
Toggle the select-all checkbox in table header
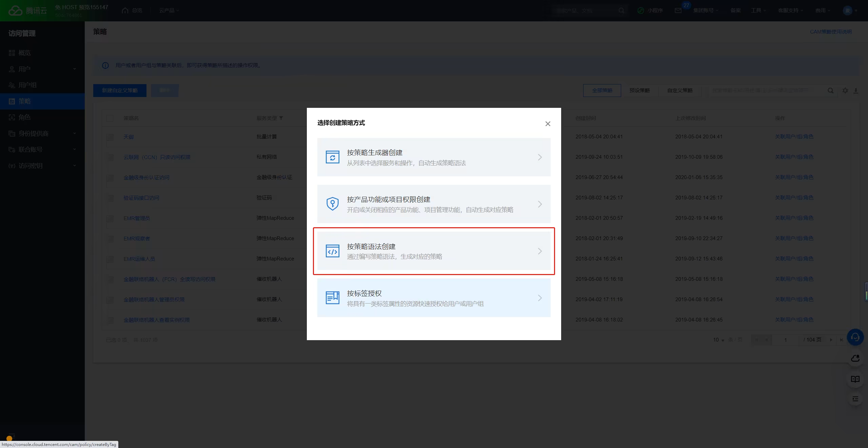point(110,118)
